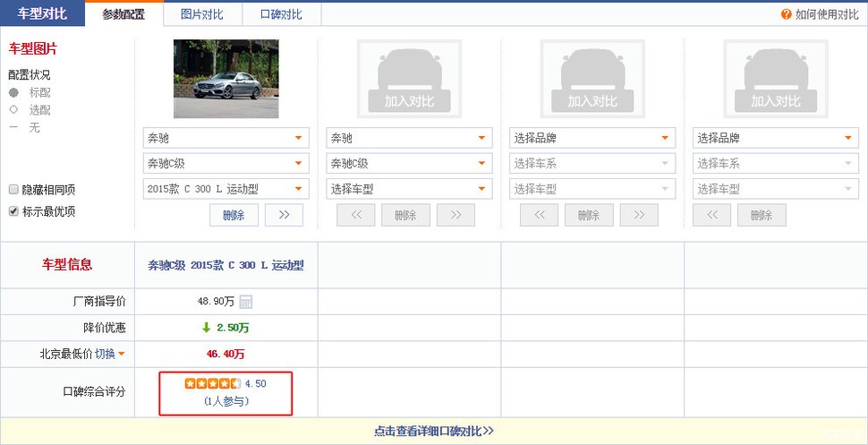Screen dimensions: 868x445
Task: Click the second column car placeholder 加入对比
Action: click(409, 79)
